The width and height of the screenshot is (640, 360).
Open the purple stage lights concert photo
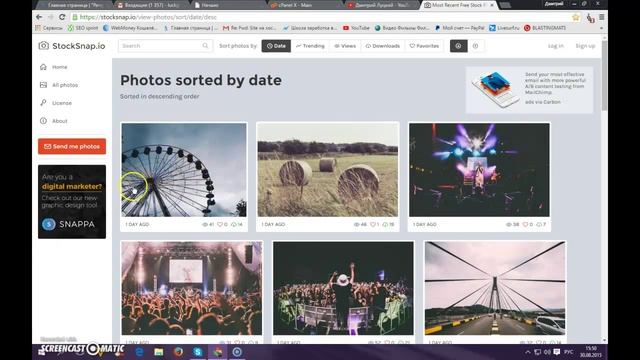click(x=479, y=170)
